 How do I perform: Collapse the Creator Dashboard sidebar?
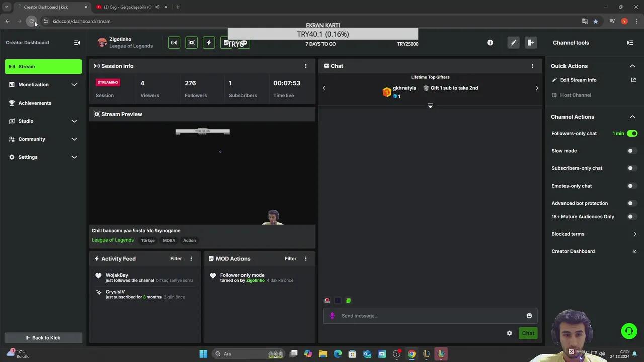pos(77,43)
